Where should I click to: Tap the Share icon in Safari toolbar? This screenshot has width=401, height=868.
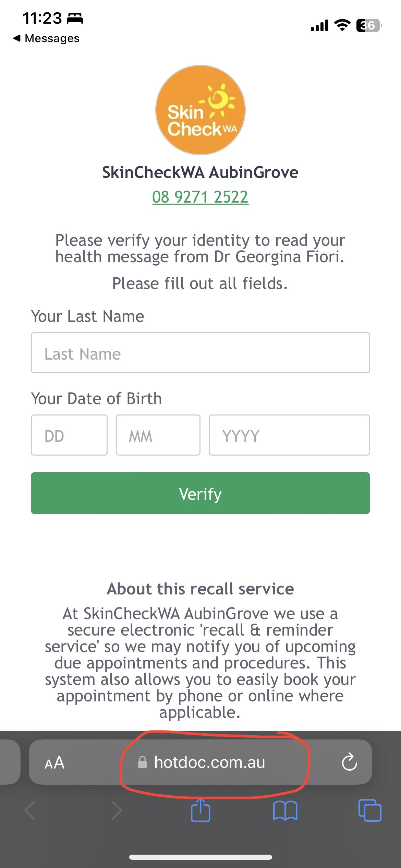(200, 810)
